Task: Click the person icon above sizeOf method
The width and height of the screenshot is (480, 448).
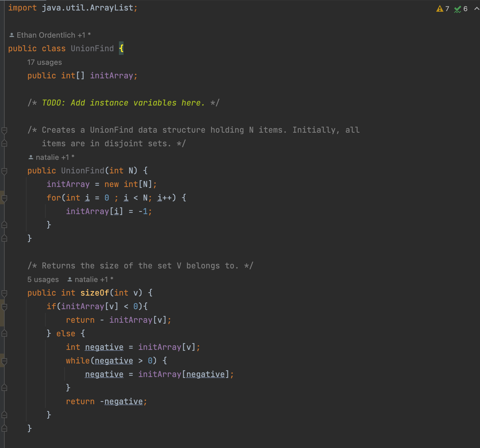Action: tap(70, 280)
